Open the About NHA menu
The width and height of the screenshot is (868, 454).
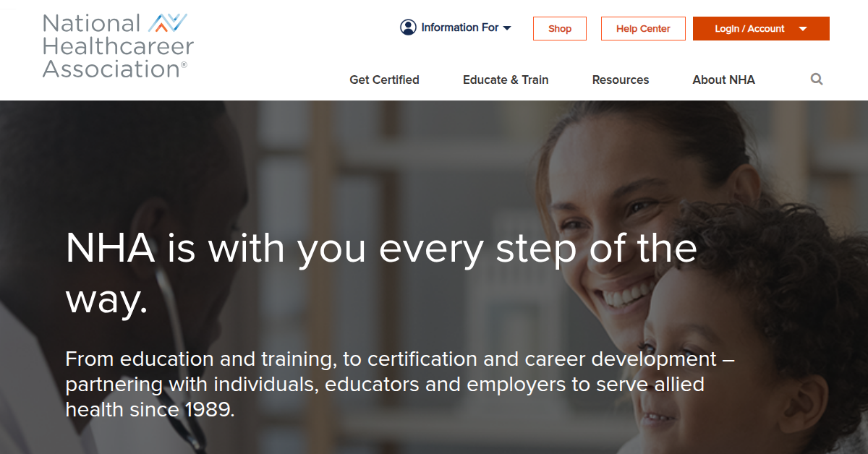click(723, 80)
